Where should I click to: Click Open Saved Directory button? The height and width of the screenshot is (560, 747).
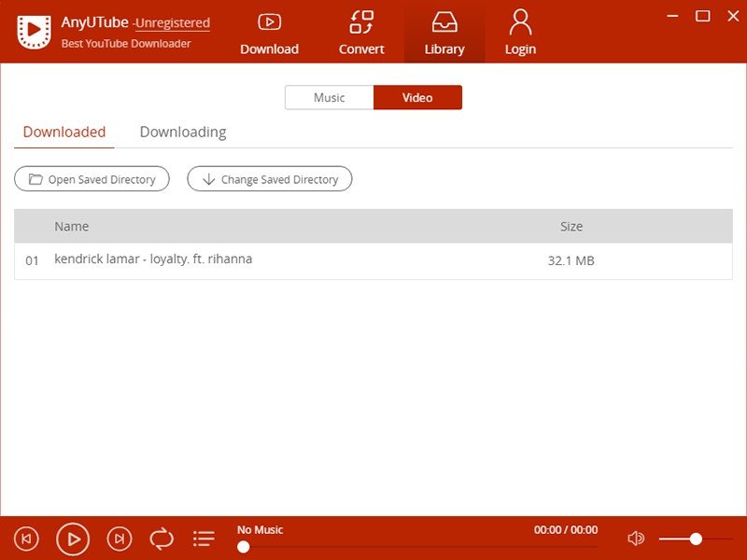tap(92, 179)
